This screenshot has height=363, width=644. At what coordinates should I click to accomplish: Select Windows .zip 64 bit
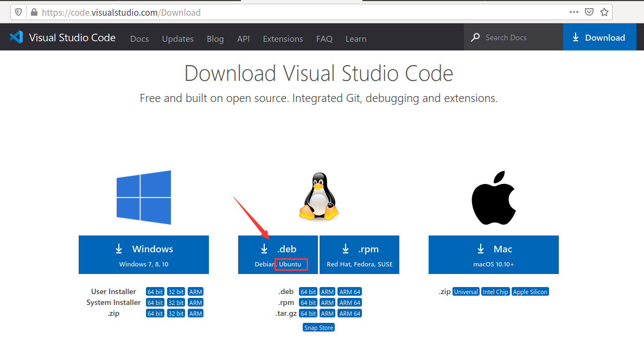(x=155, y=313)
